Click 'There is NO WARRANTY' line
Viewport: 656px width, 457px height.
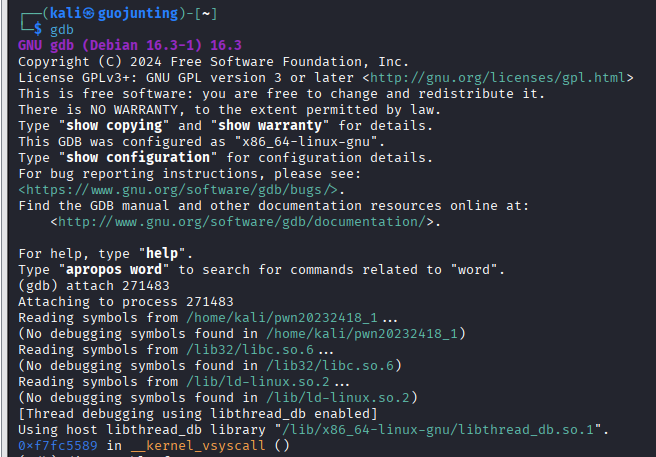tap(230, 110)
